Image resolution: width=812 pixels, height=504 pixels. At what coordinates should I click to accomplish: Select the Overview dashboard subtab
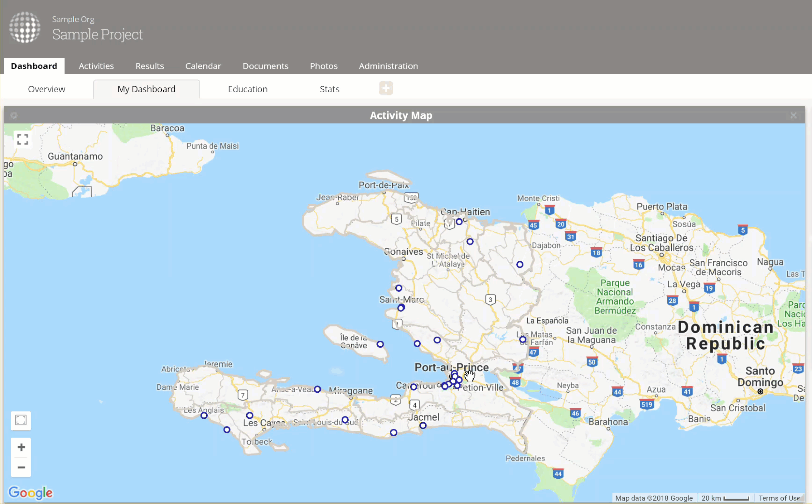tap(46, 89)
